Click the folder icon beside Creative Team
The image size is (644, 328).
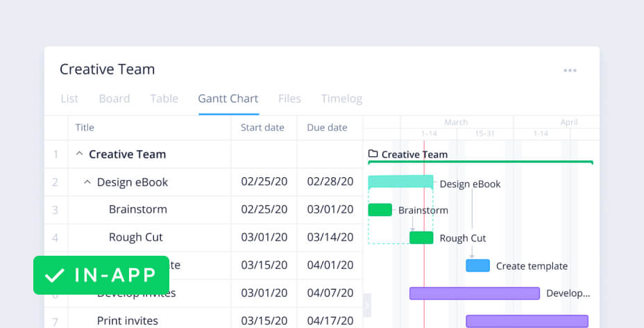373,154
